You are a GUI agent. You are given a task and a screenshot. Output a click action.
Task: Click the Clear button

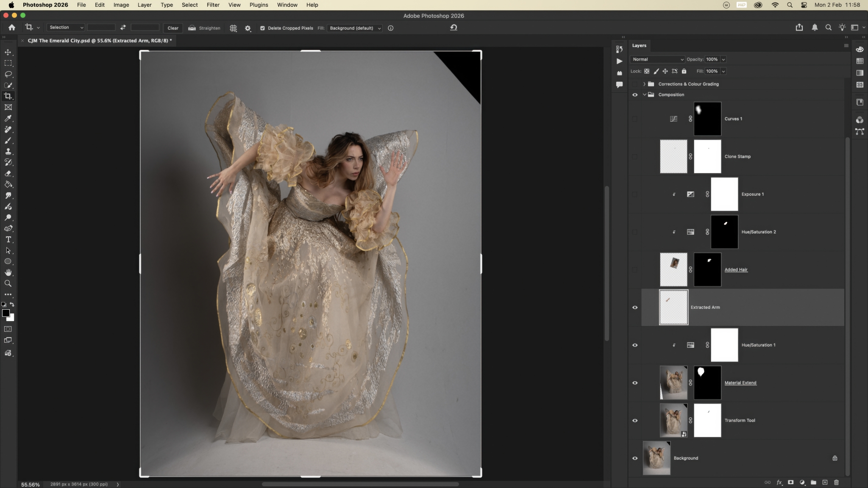coord(173,28)
